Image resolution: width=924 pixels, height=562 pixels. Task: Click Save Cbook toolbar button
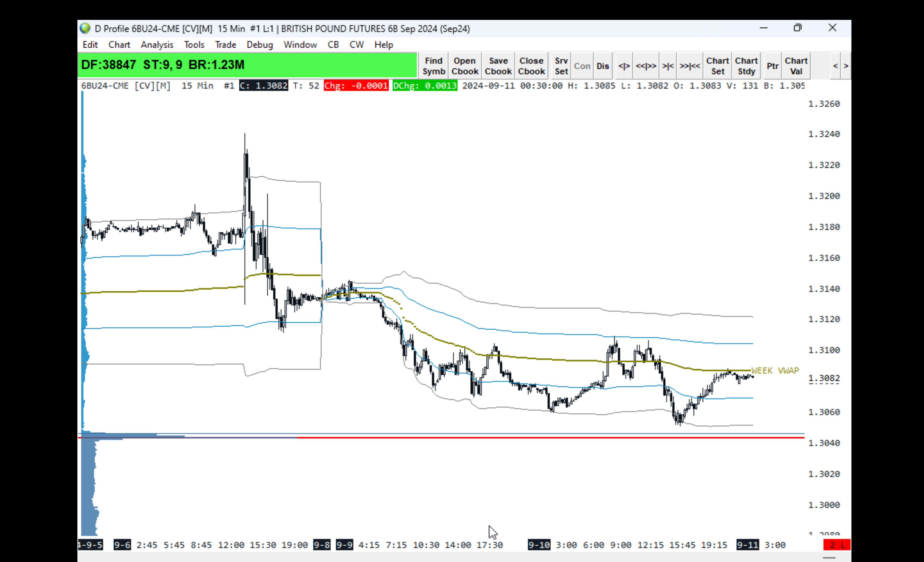(x=498, y=66)
